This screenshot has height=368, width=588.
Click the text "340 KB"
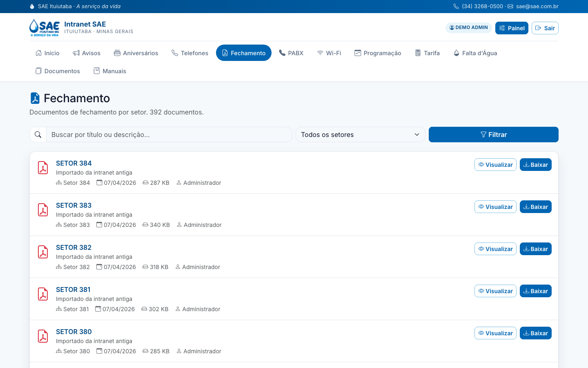[160, 225]
